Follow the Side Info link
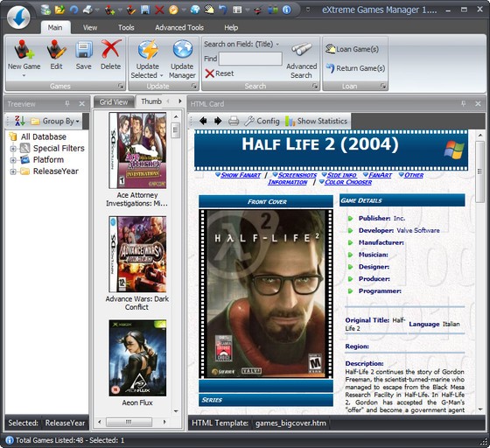This screenshot has height=448, width=490. (x=341, y=175)
